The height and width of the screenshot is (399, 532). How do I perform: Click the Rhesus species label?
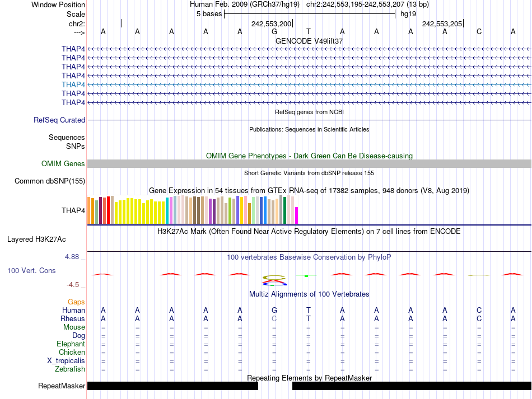point(73,318)
